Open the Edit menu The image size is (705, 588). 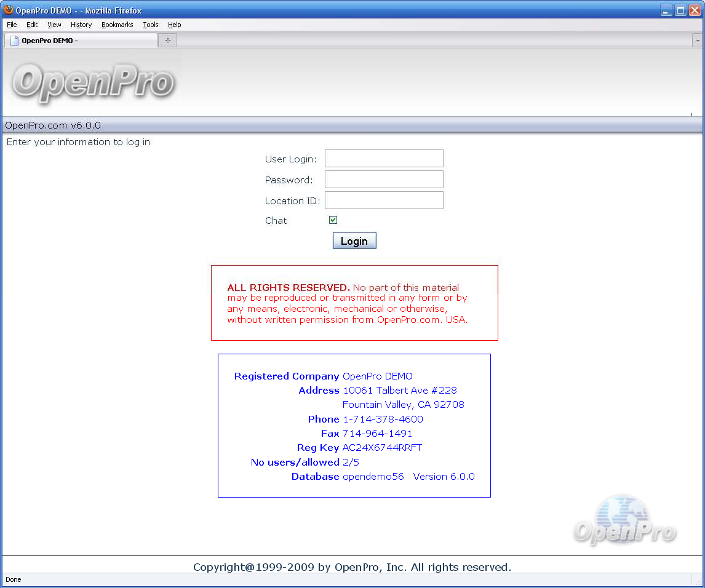tap(32, 25)
